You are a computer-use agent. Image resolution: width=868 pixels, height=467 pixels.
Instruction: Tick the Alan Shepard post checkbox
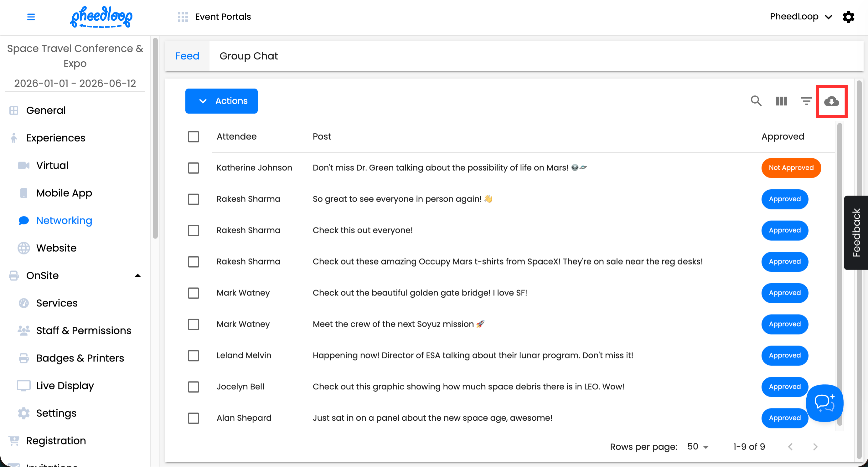(194, 418)
